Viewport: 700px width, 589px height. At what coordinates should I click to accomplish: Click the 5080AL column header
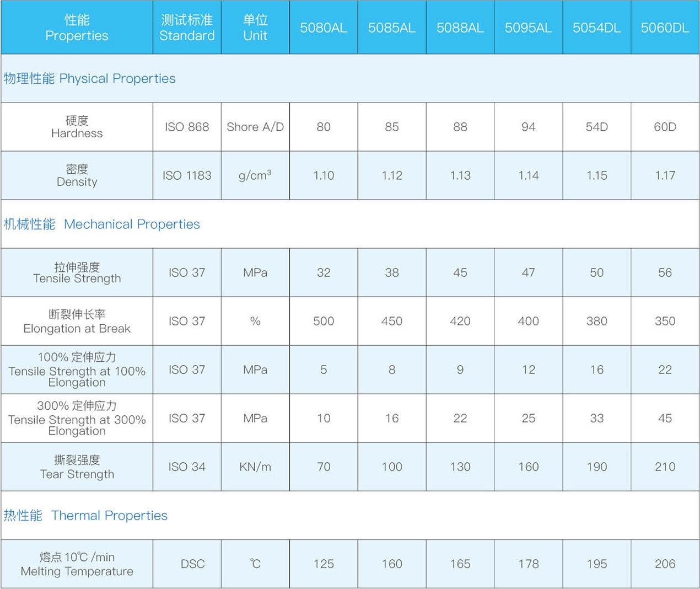[x=324, y=28]
